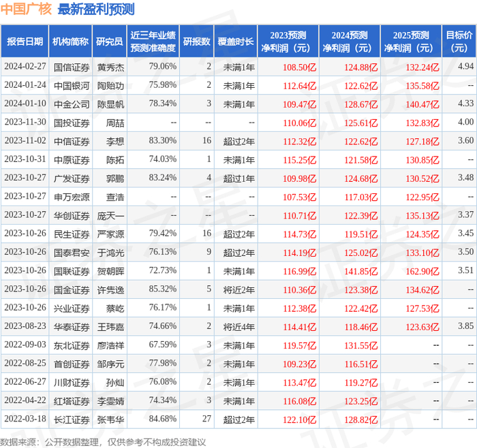This screenshot has width=477, height=448.
Task: Click analyst name 黄秀杰
Action: click(110, 67)
